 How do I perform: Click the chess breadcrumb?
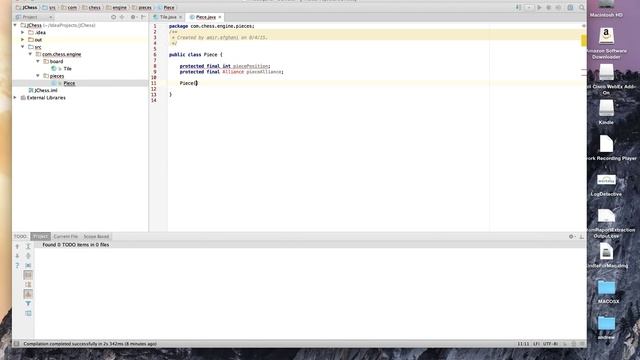click(x=91, y=7)
